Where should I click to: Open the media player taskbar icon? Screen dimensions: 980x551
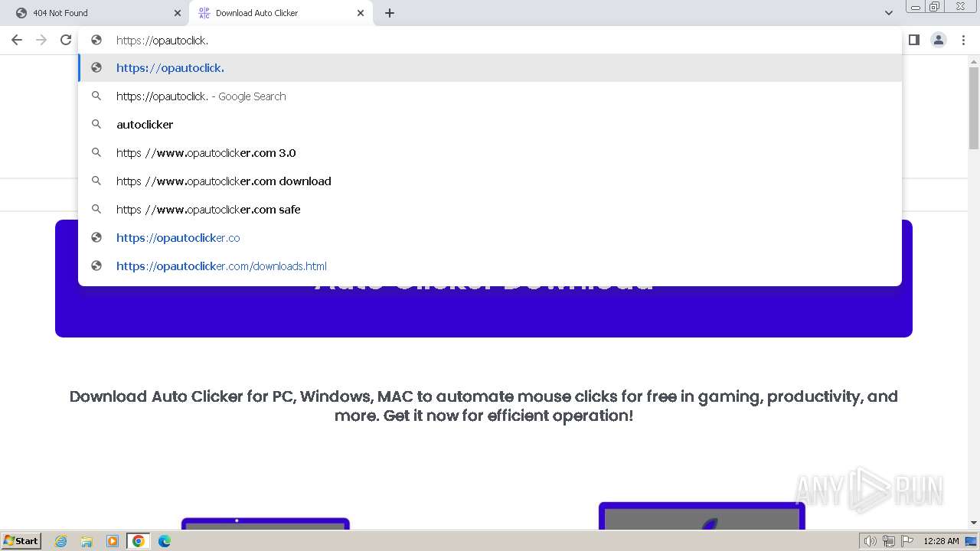[113, 541]
